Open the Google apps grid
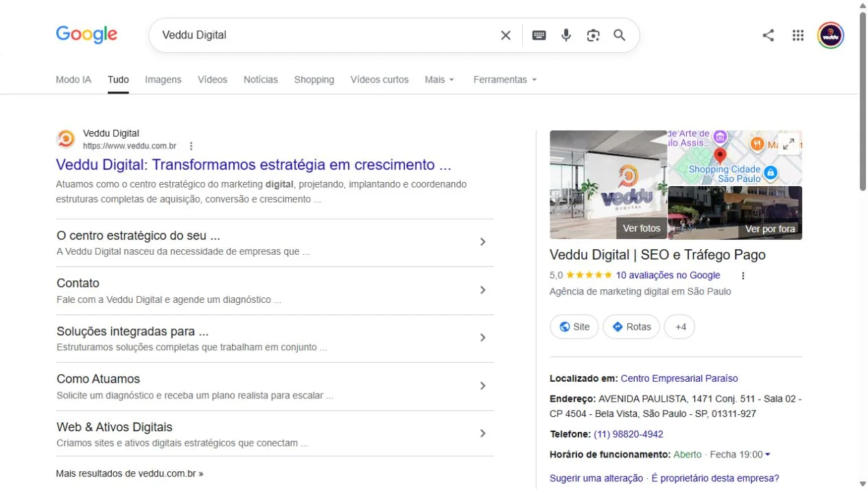 click(798, 35)
